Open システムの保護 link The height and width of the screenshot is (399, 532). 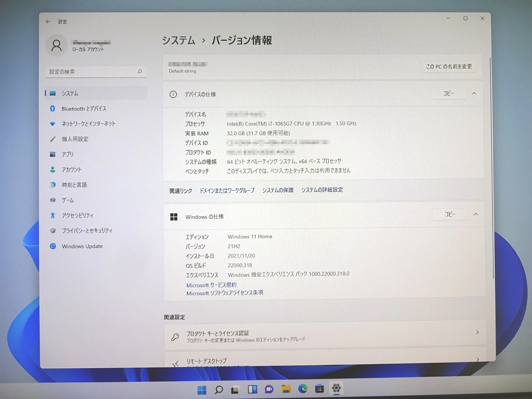278,190
